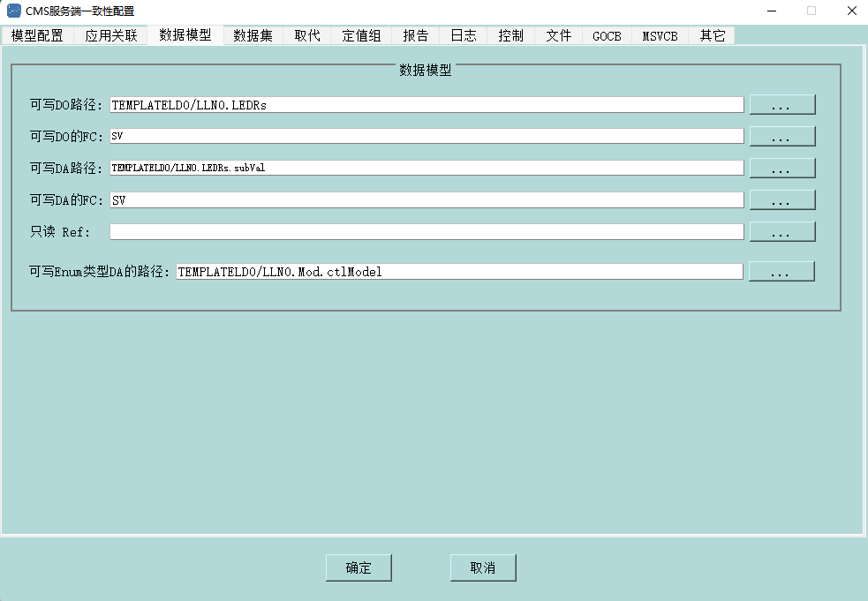The height and width of the screenshot is (601, 868).
Task: Click the 可写DO路径 input field
Action: click(x=426, y=105)
